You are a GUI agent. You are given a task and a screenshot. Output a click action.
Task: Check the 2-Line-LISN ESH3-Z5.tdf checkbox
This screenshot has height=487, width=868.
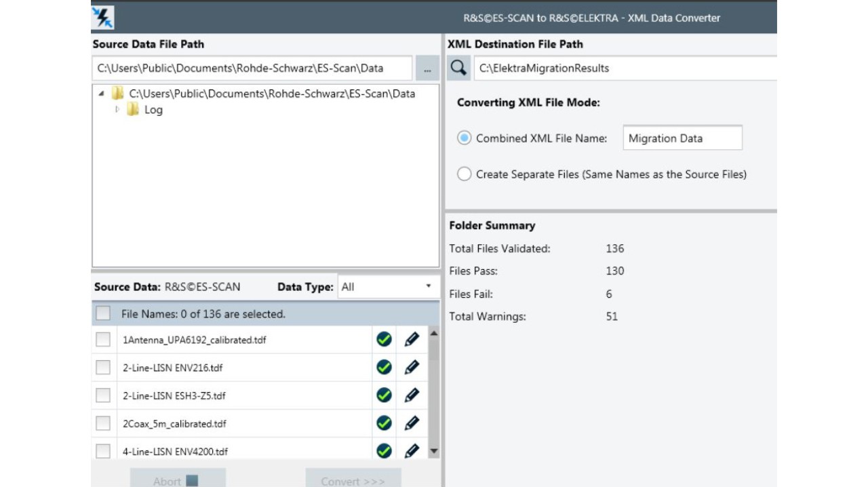pyautogui.click(x=103, y=395)
